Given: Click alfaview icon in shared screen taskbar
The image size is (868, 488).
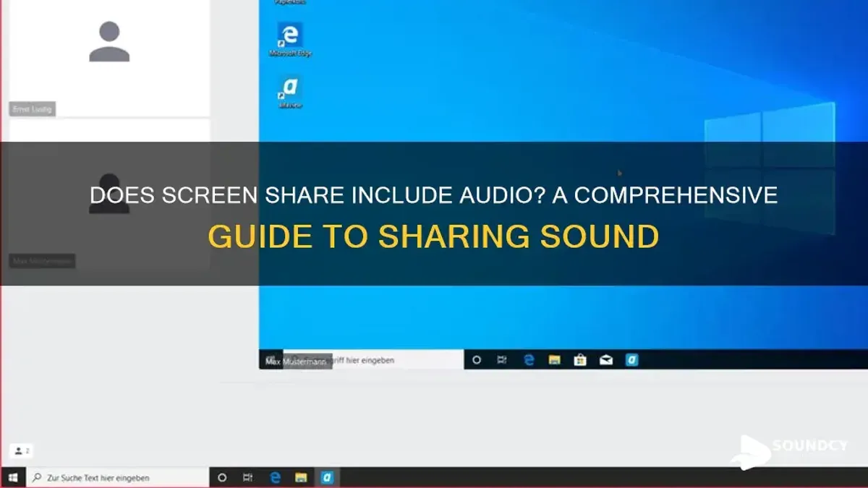Looking at the screenshot, I should [x=632, y=359].
